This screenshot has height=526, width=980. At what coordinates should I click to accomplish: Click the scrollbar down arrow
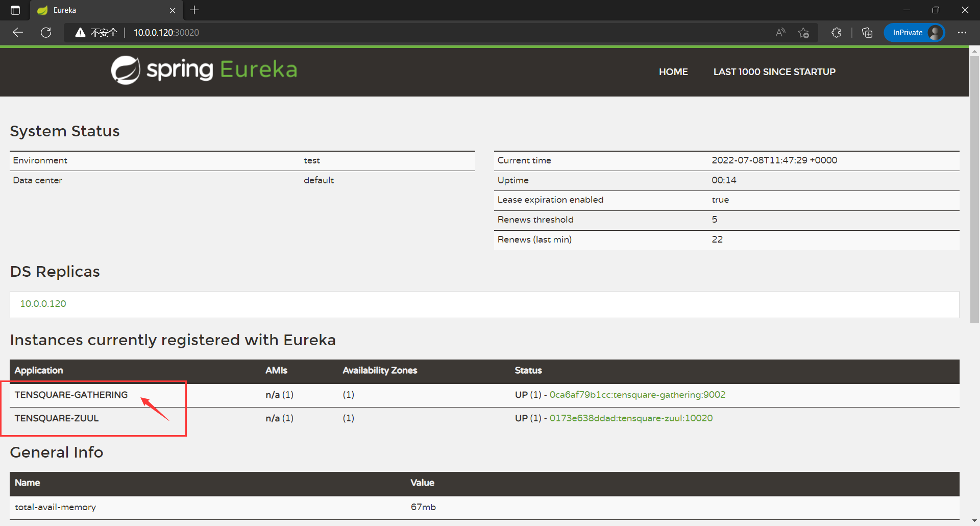click(x=974, y=521)
